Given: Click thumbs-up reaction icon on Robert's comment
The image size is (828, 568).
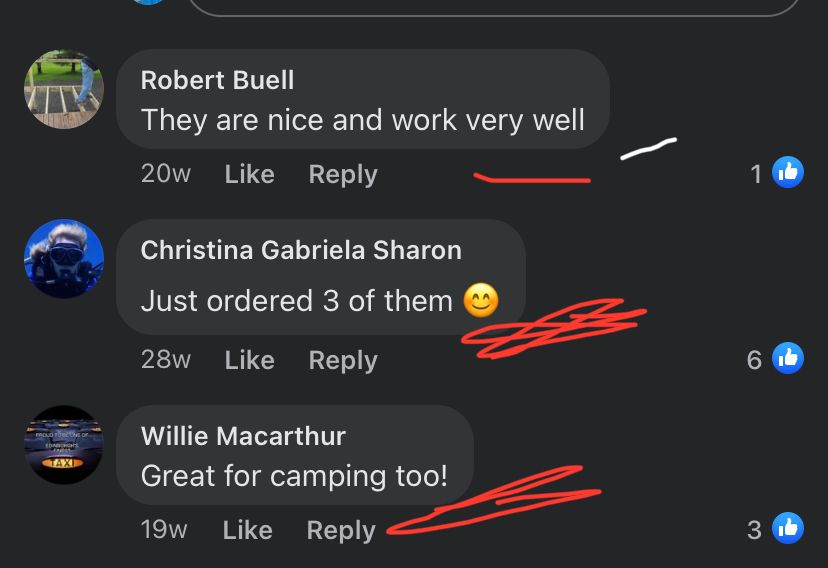Looking at the screenshot, I should pyautogui.click(x=788, y=173).
